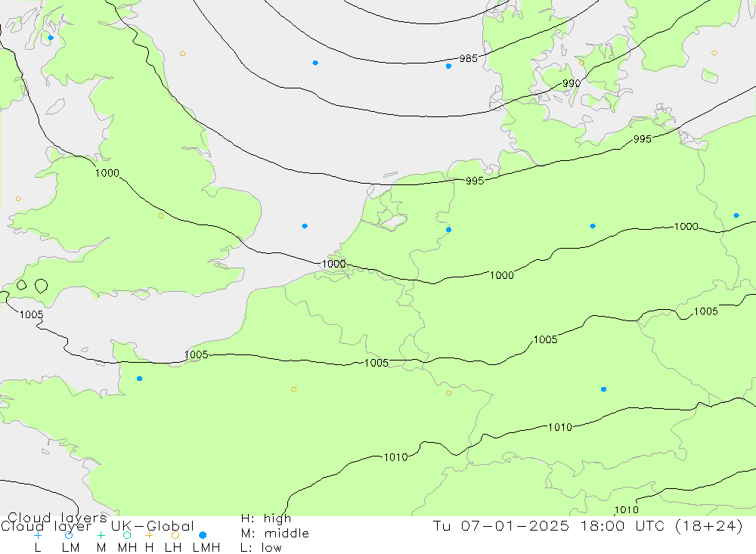Viewport: 756px width, 554px height.
Task: Click the blue plus L cloud legend symbol
Action: pos(38,535)
